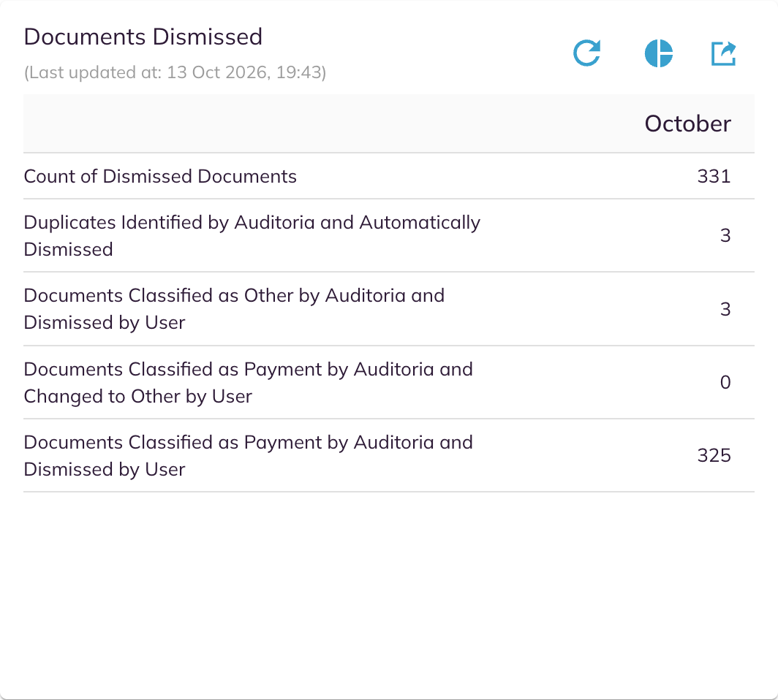
Task: Select Duplicates Identified by Auditoria row label
Action: point(252,235)
